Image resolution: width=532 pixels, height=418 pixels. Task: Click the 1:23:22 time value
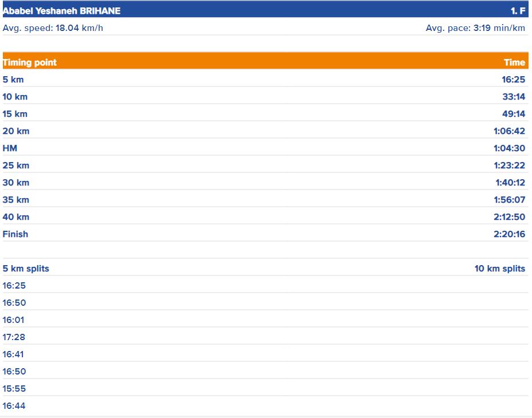click(509, 165)
